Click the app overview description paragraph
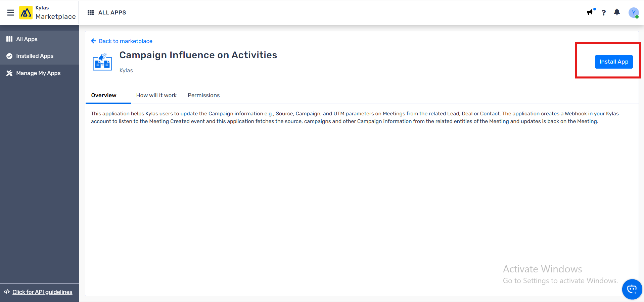The width and height of the screenshot is (644, 302). [355, 118]
